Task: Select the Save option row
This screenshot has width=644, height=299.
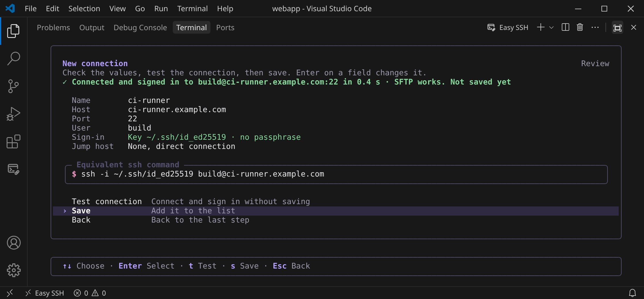Action: 336,211
